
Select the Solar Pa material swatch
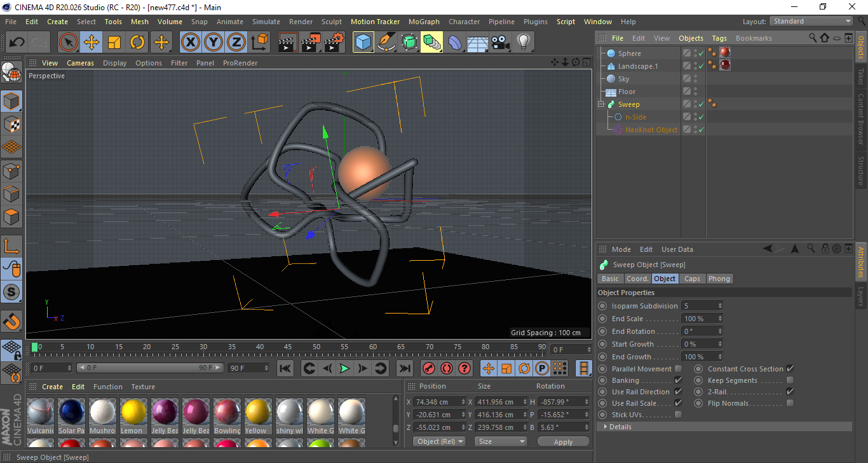pyautogui.click(x=71, y=417)
